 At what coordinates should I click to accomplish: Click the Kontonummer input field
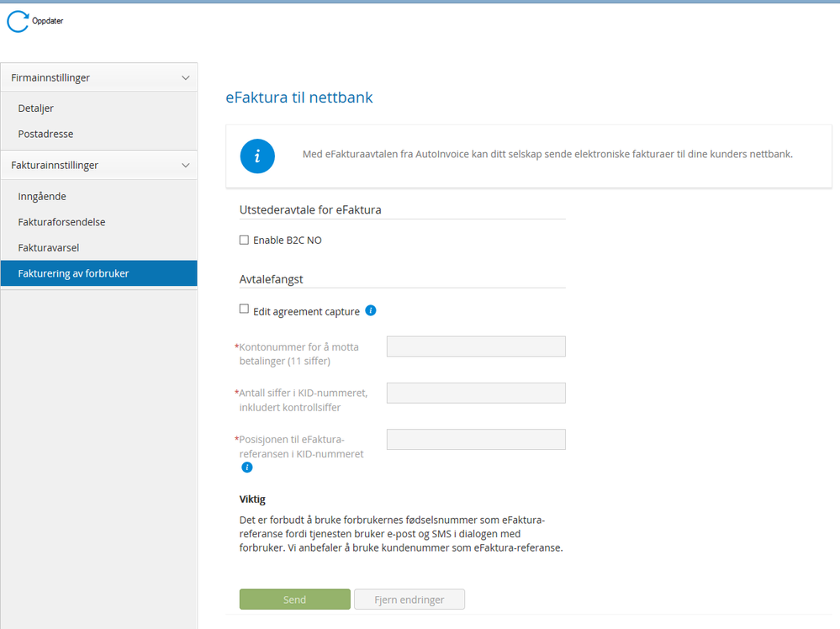[476, 346]
